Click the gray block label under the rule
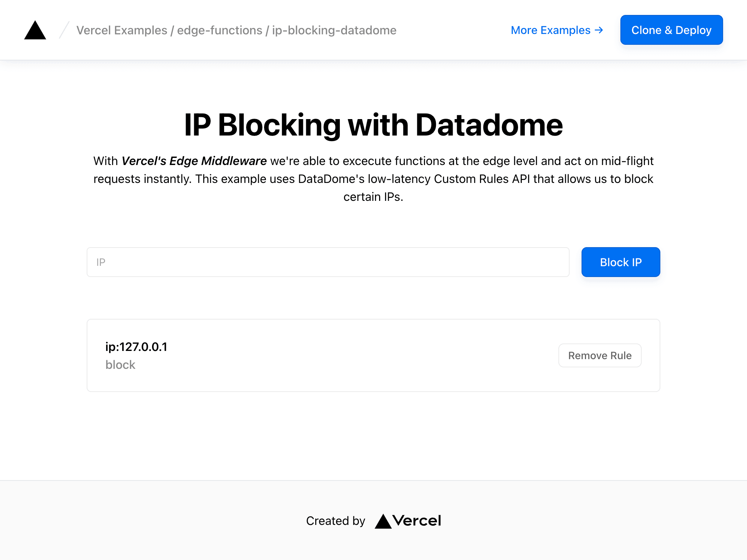747x560 pixels. pyautogui.click(x=120, y=365)
